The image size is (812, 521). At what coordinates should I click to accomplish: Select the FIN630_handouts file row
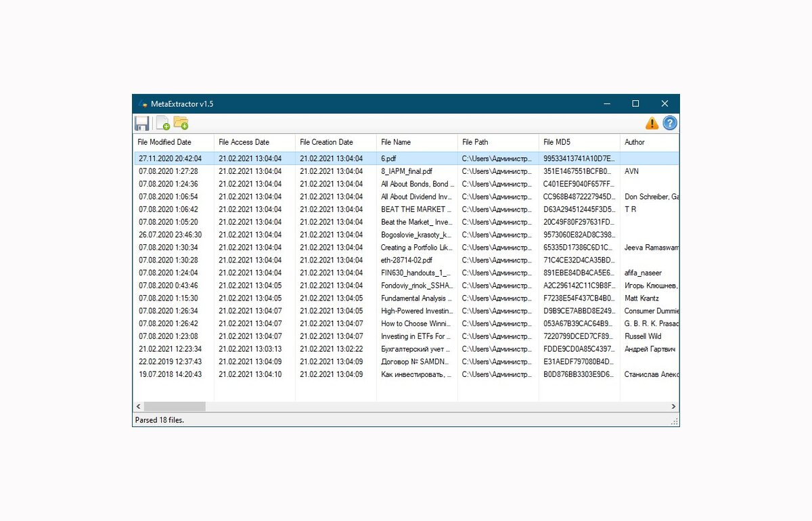click(406, 273)
